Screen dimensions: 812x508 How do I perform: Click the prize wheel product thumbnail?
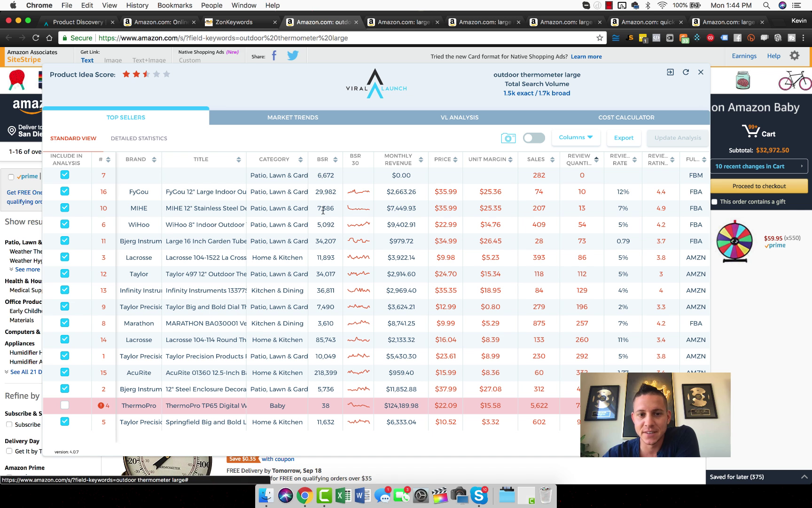734,241
